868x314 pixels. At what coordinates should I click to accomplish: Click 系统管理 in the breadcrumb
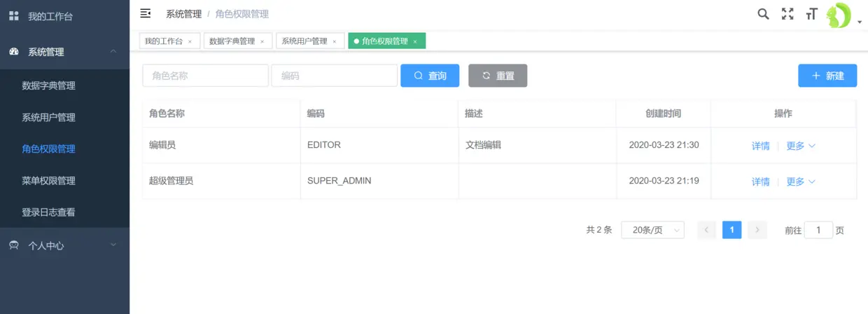point(183,14)
